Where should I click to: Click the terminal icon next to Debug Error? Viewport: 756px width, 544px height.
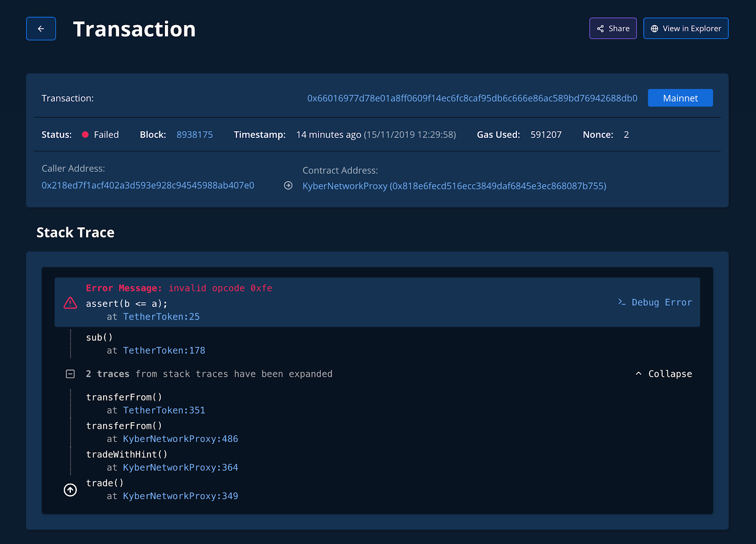(622, 302)
